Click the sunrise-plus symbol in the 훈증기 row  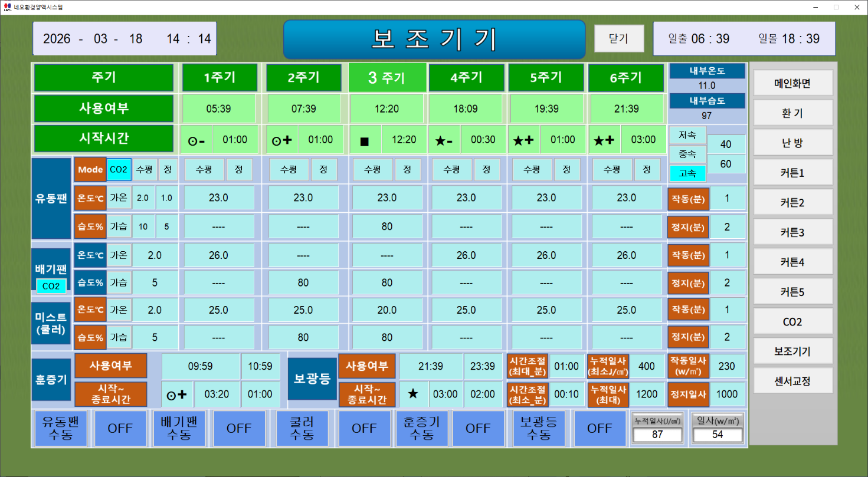coord(176,394)
